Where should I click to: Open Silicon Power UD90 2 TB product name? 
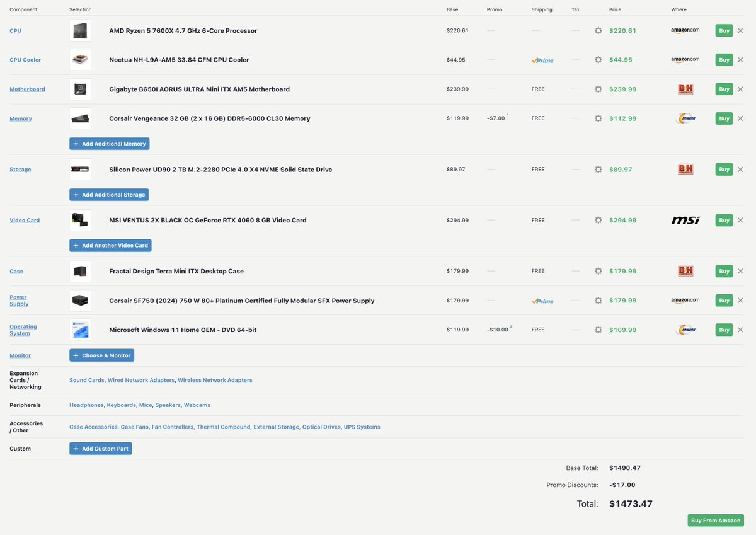click(x=220, y=170)
